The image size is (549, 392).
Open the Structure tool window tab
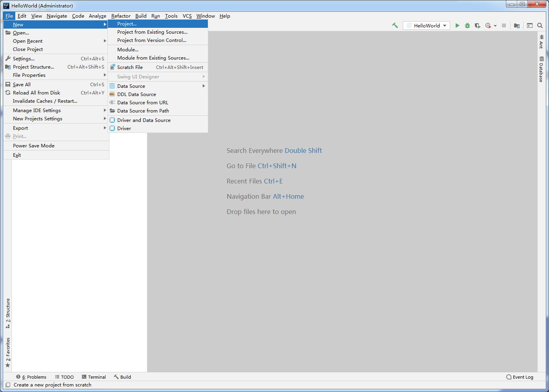click(8, 313)
